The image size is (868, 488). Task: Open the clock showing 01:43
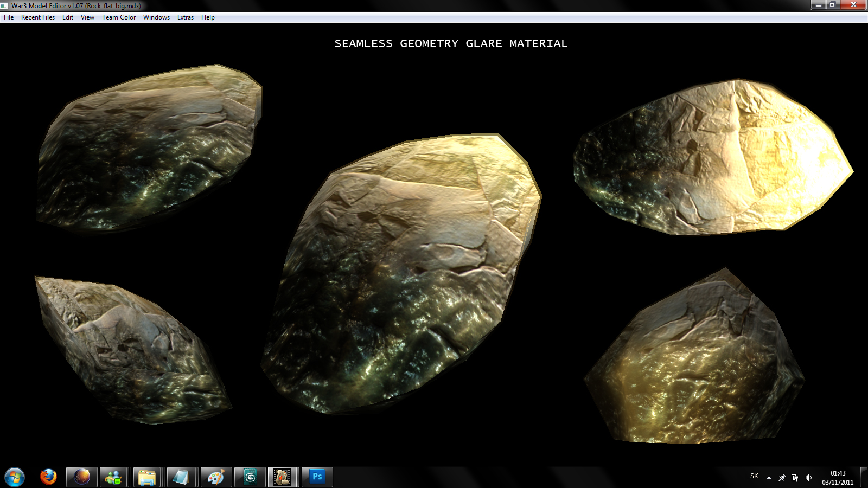tap(838, 478)
